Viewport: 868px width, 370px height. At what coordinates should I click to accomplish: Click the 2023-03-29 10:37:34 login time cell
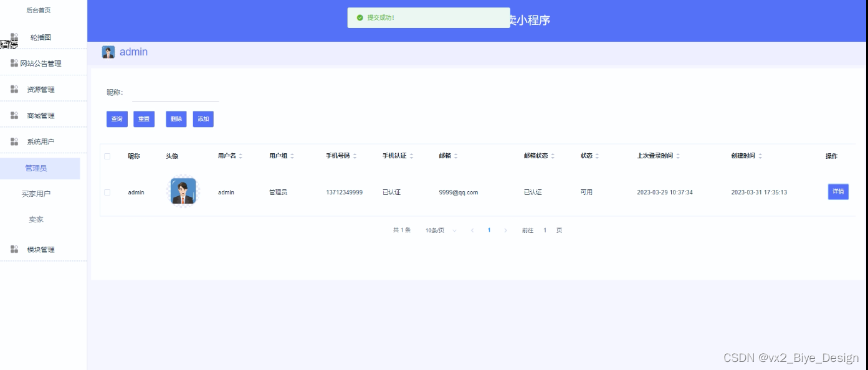(665, 192)
